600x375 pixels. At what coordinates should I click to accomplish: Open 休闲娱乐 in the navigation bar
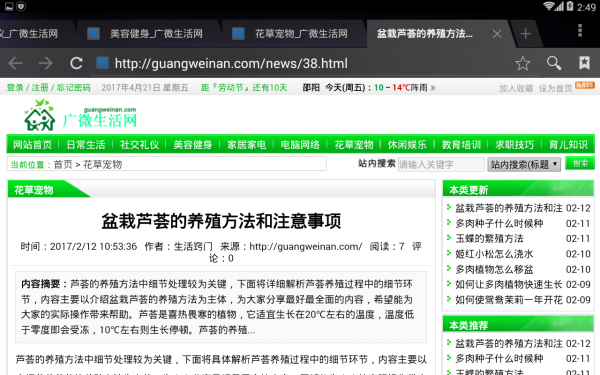pyautogui.click(x=407, y=145)
